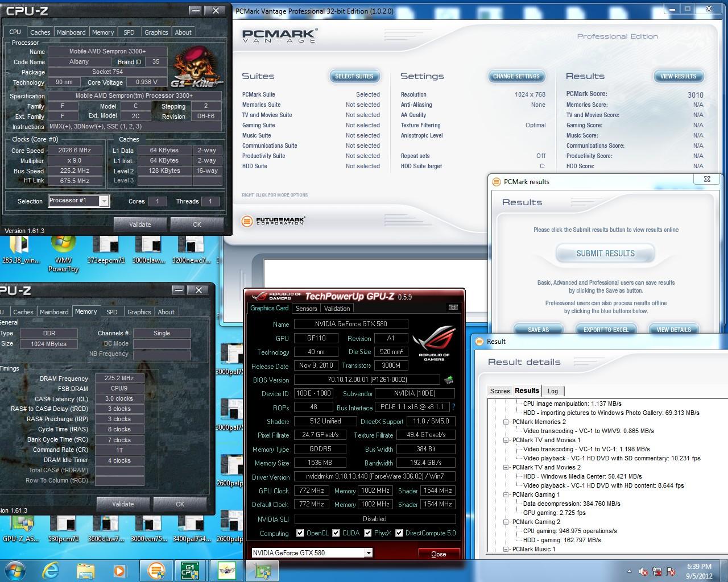Click the network tray icon
This screenshot has width=728, height=582.
pos(657,571)
